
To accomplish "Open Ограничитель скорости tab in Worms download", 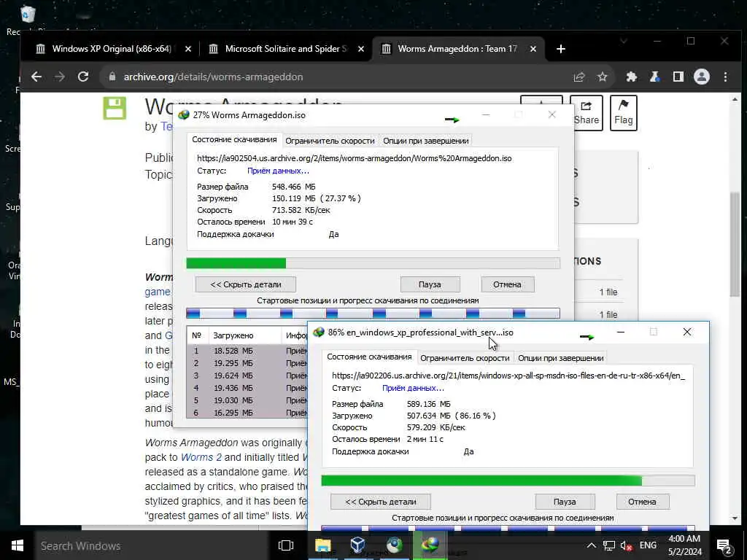I will coord(330,141).
